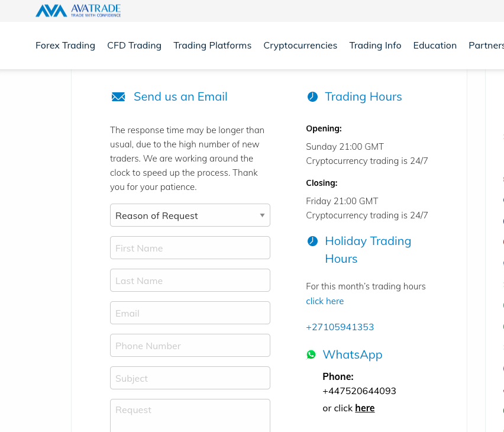Click inside the Request text area
The width and height of the screenshot is (504, 432).
pos(190,415)
